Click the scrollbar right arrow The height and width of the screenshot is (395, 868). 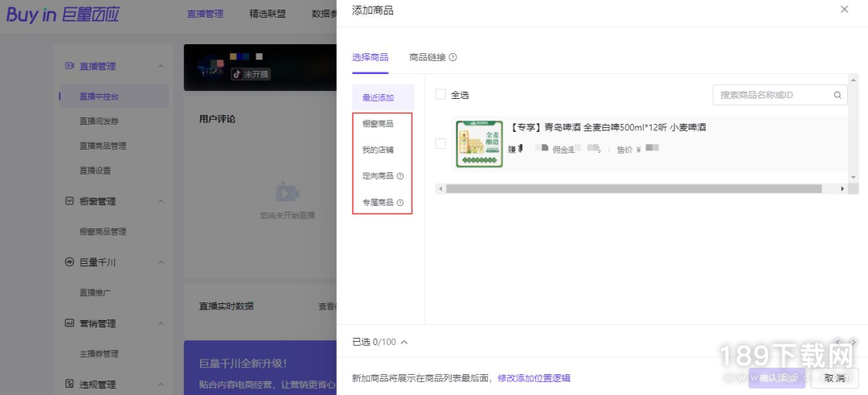(x=842, y=189)
